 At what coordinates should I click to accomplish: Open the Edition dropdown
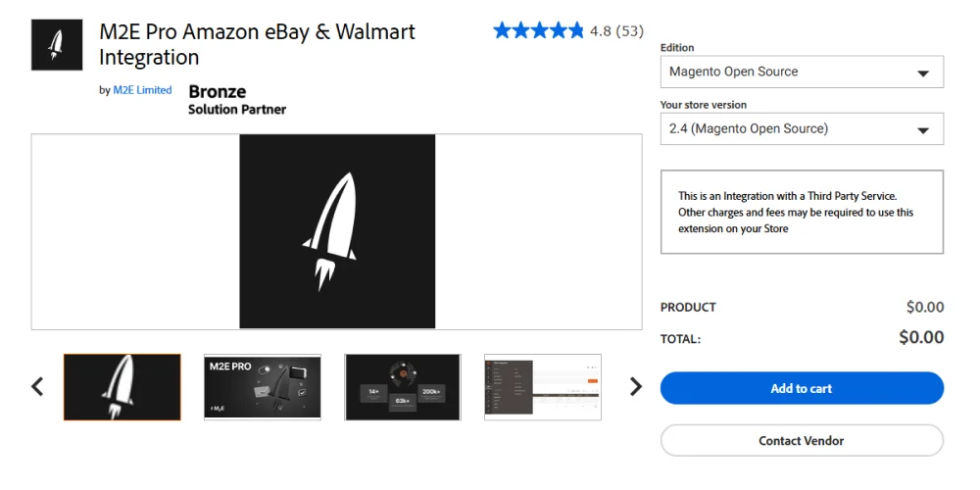[802, 72]
